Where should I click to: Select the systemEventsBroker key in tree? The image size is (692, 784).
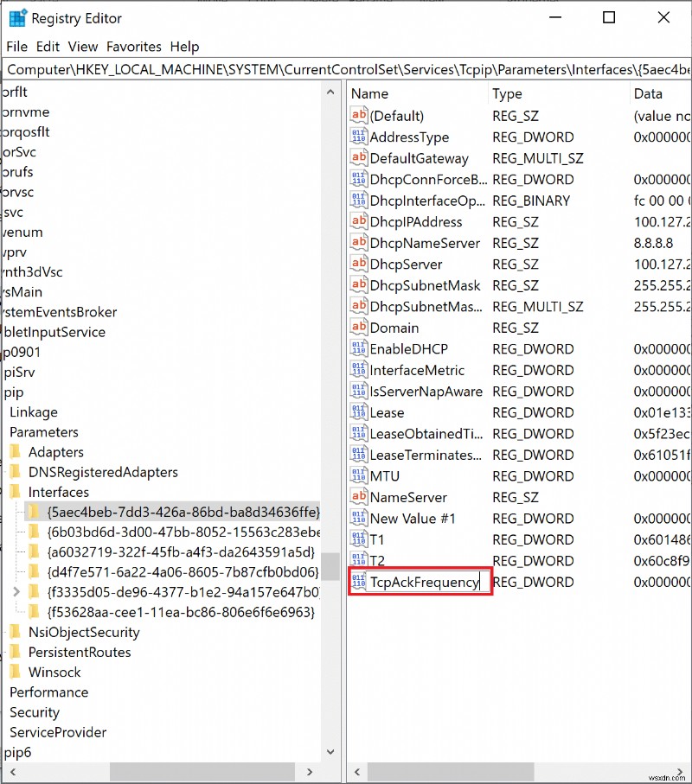click(59, 312)
